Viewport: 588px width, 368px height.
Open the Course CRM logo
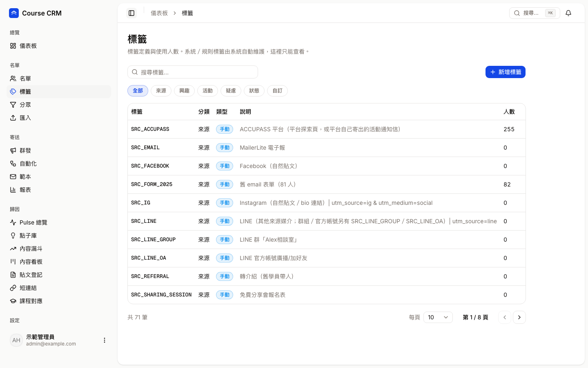14,13
